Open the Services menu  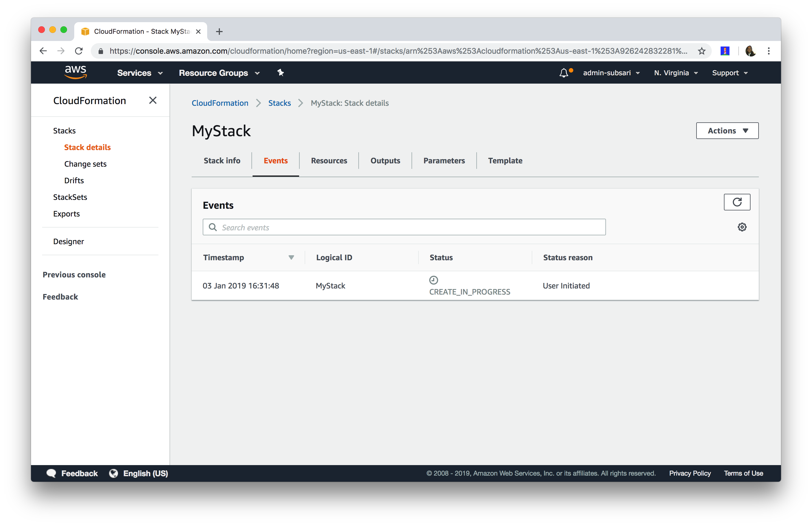(140, 73)
